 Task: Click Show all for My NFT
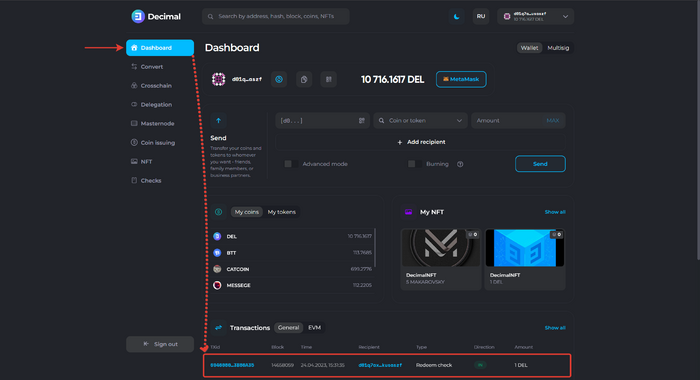[x=555, y=212]
